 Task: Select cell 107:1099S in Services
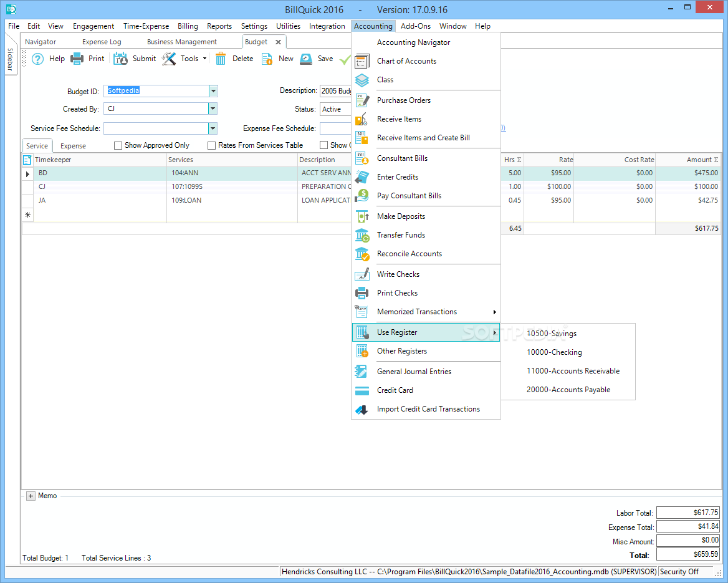(232, 186)
